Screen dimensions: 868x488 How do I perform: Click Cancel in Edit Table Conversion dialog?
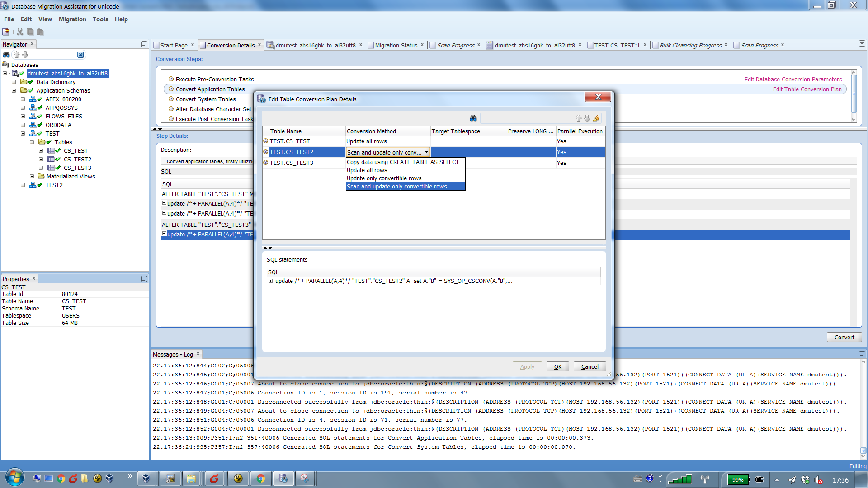pos(590,366)
